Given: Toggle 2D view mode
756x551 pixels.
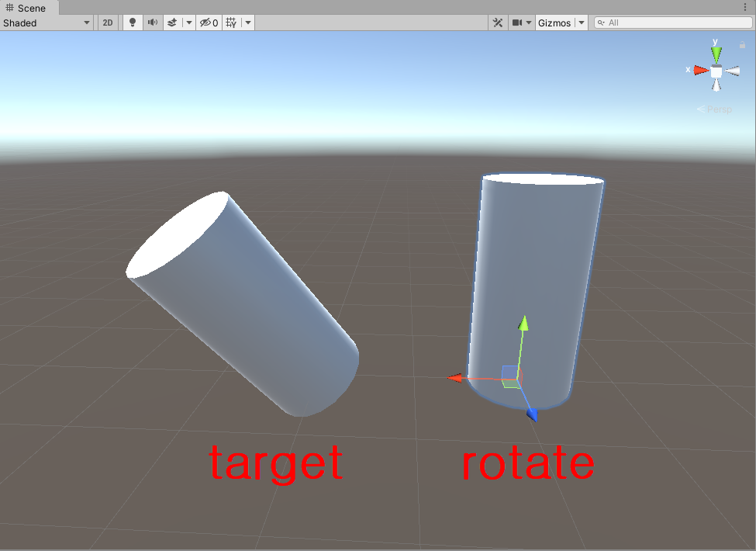Looking at the screenshot, I should (108, 23).
